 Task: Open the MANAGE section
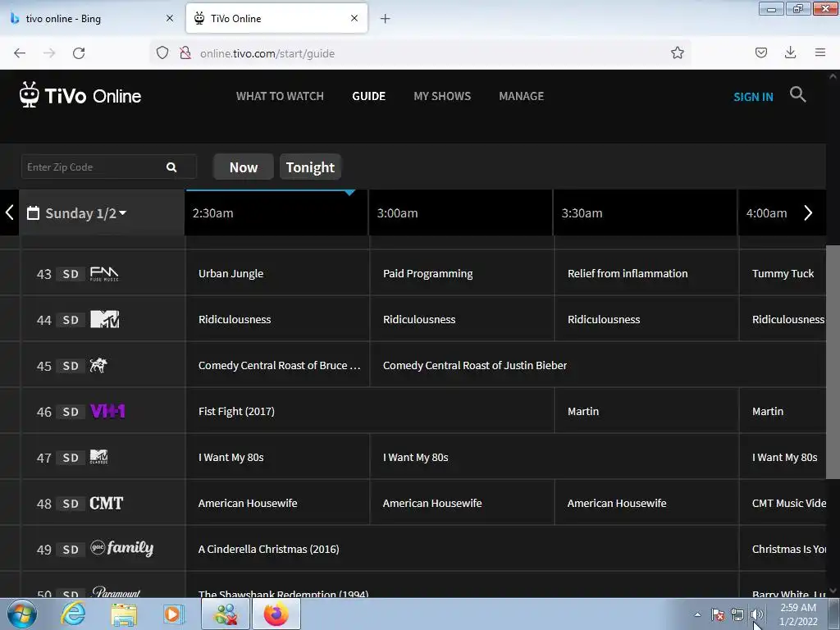point(521,96)
